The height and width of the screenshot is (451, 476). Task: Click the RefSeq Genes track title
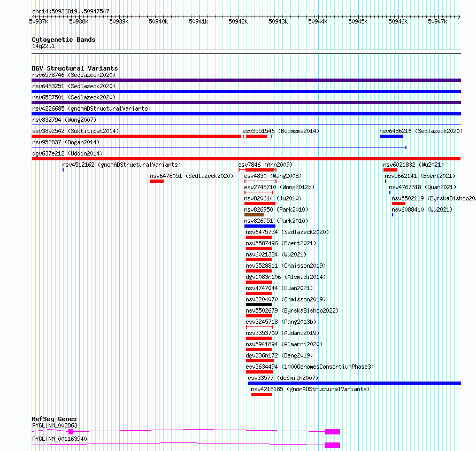tap(54, 419)
